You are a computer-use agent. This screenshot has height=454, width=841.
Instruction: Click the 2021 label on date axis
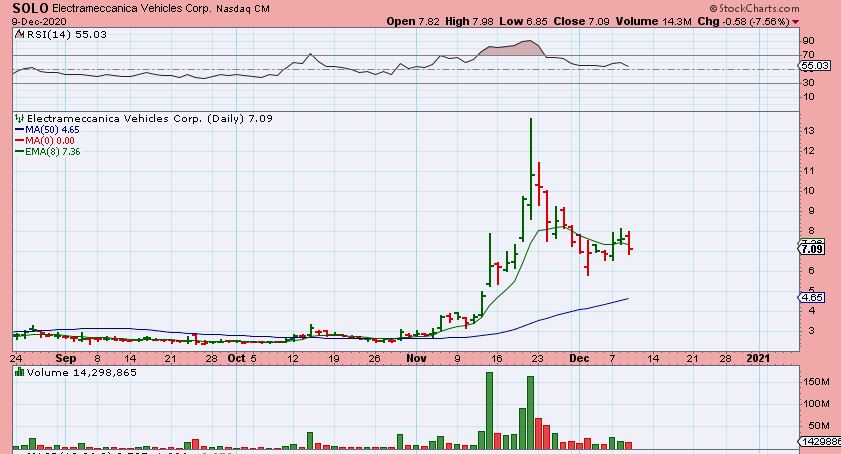(x=758, y=358)
